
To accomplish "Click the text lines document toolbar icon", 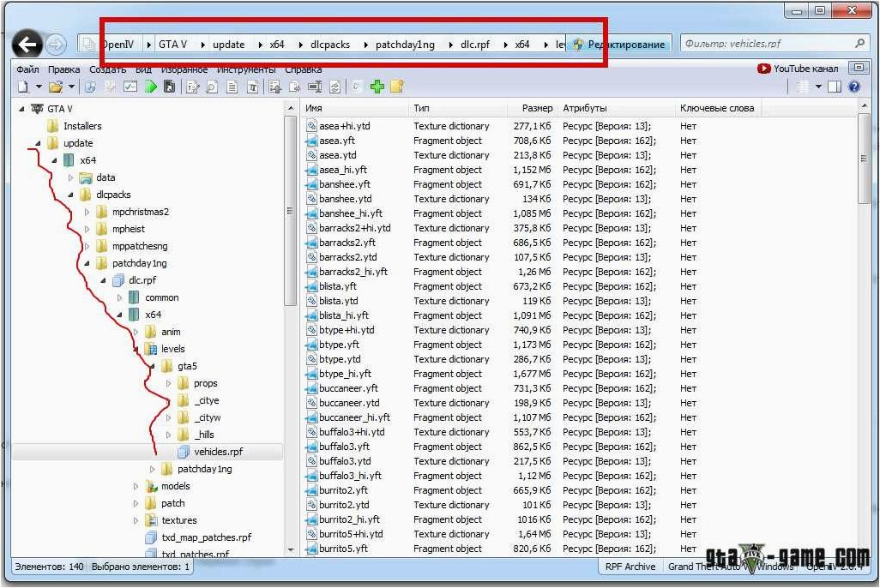I will point(232,87).
